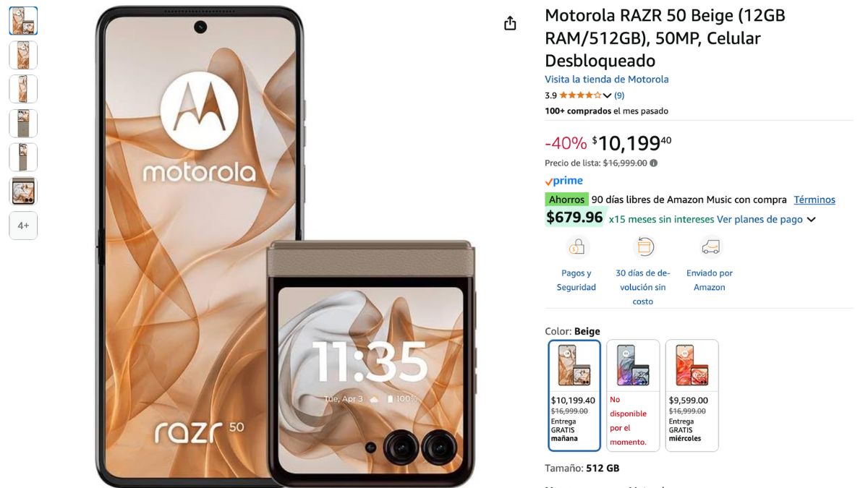The height and width of the screenshot is (488, 868).
Task: Click the Términos link
Action: [814, 200]
